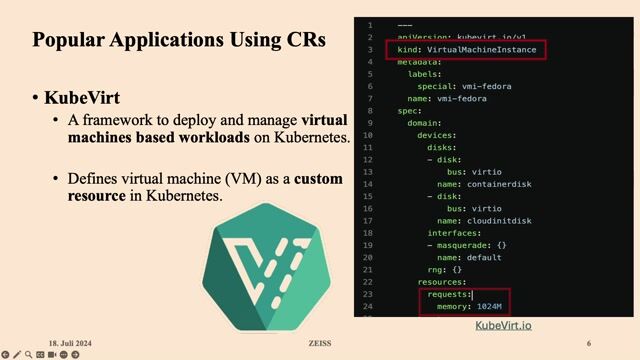Click the '18. Juli 2024' footer date

tap(70, 343)
